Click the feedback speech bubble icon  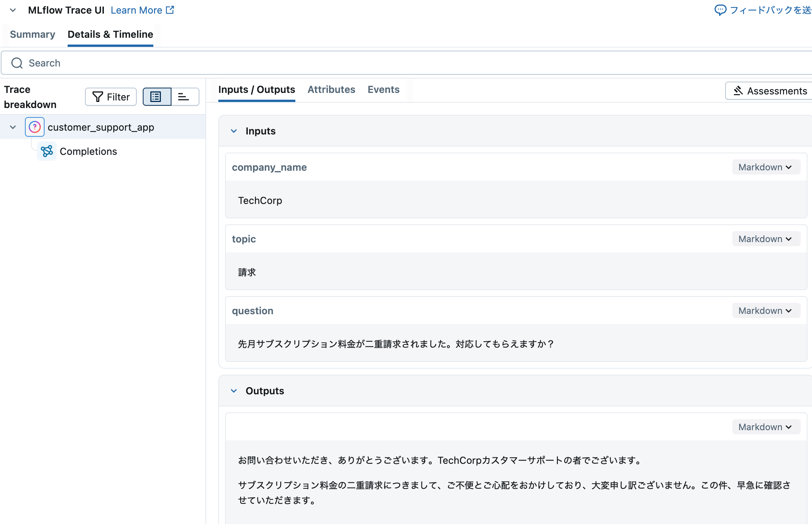pos(721,10)
